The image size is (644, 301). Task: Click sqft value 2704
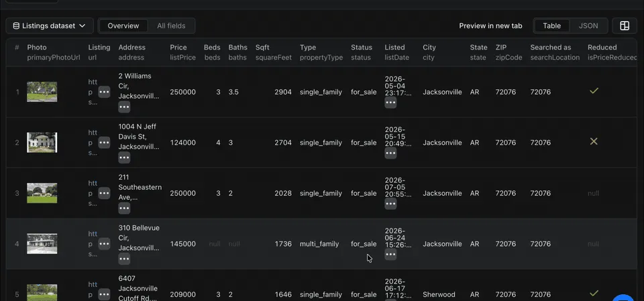283,143
